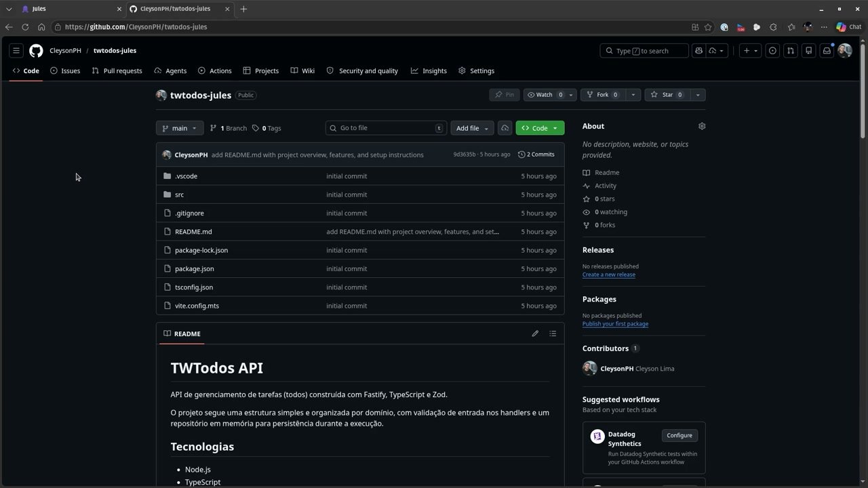Click Publish your first package link
Screen dimensions: 868x488
pyautogui.click(x=615, y=324)
